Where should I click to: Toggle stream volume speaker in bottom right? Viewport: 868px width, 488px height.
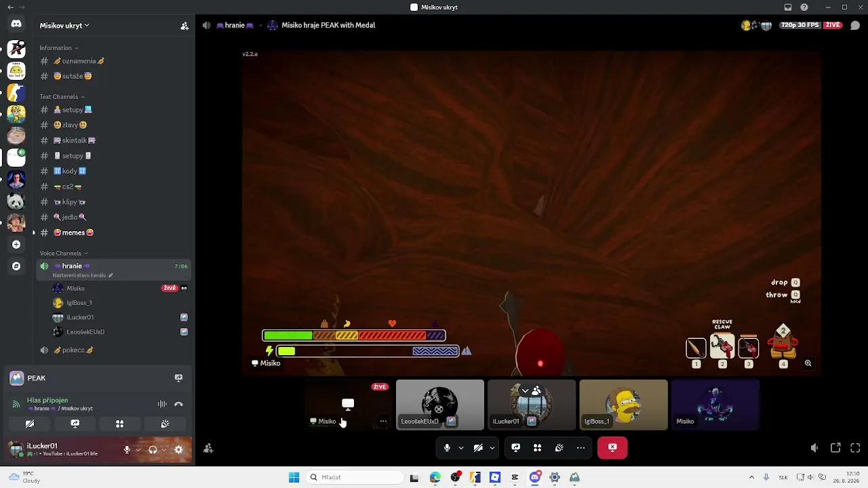(x=814, y=447)
